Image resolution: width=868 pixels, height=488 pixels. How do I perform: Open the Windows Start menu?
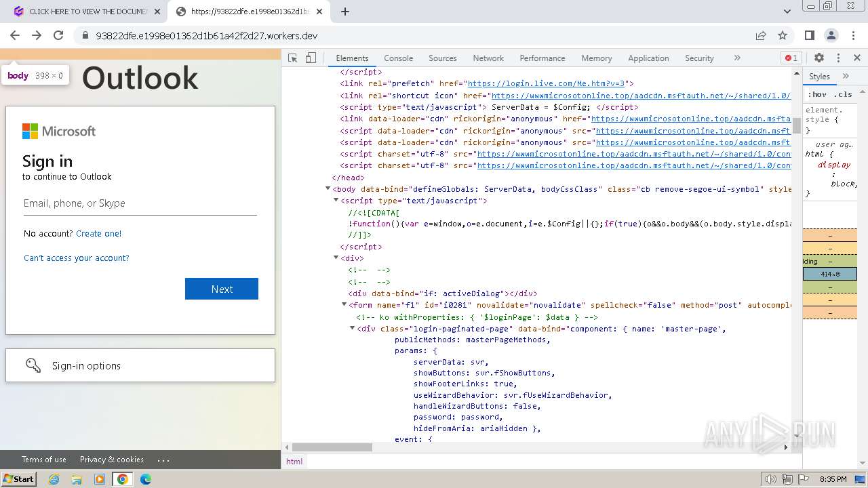(19, 479)
